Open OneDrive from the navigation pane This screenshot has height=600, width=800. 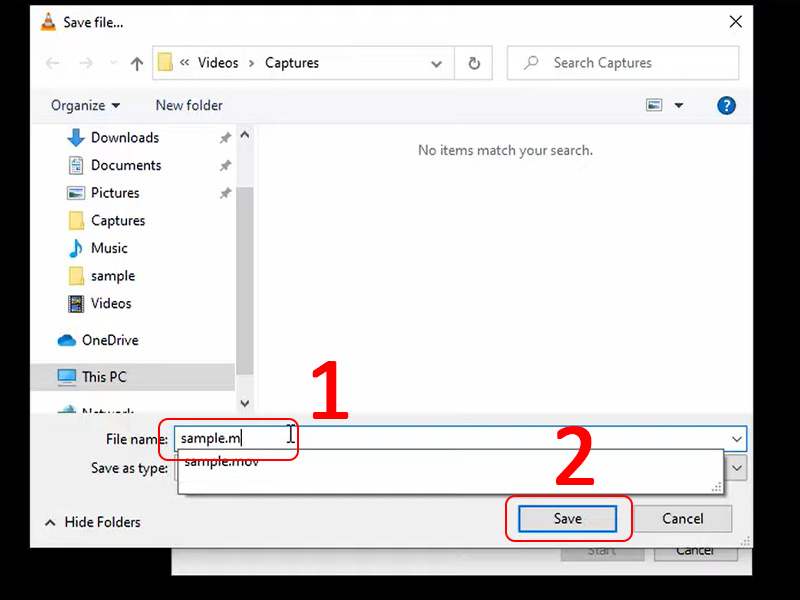point(110,340)
